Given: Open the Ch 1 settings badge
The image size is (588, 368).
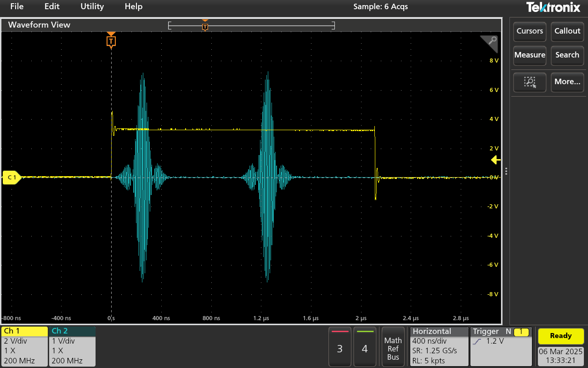Looking at the screenshot, I should click(x=24, y=346).
